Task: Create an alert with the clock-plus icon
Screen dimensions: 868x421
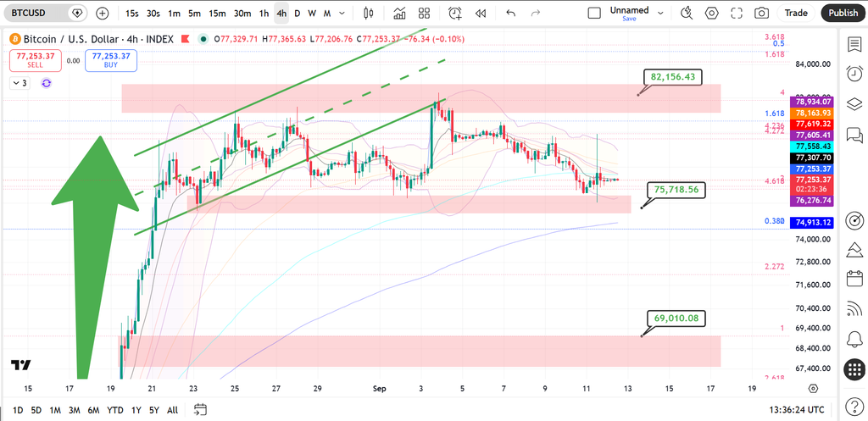Action: pyautogui.click(x=455, y=13)
